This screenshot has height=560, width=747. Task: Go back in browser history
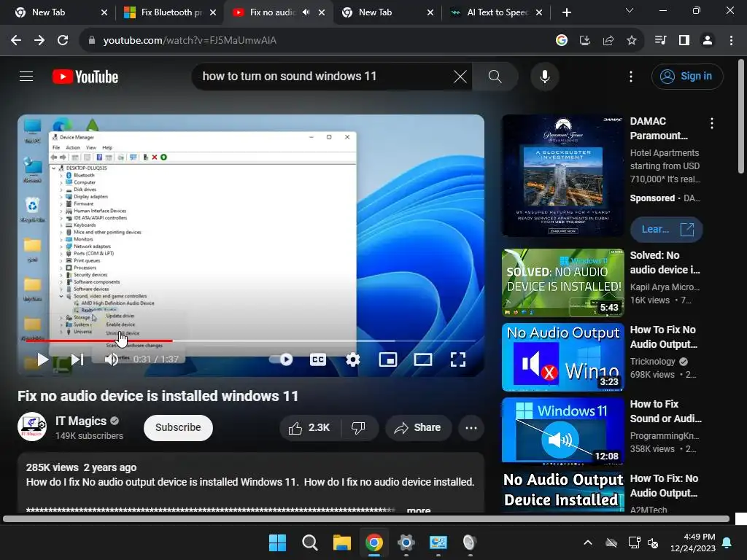click(x=16, y=41)
